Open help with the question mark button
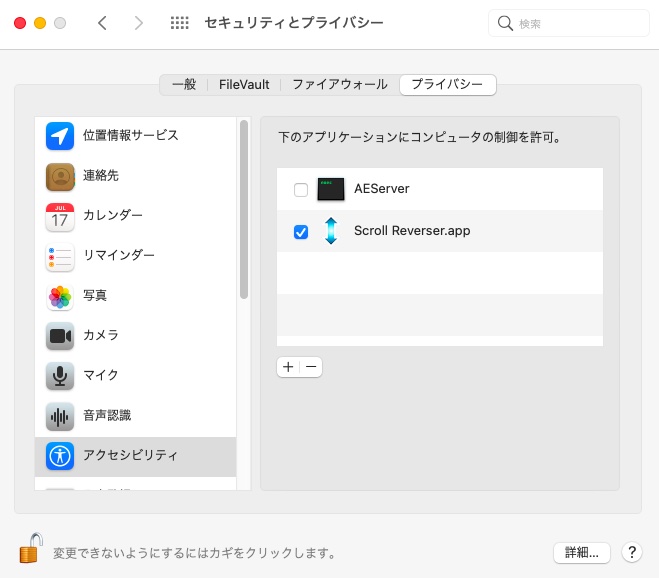 [x=632, y=552]
